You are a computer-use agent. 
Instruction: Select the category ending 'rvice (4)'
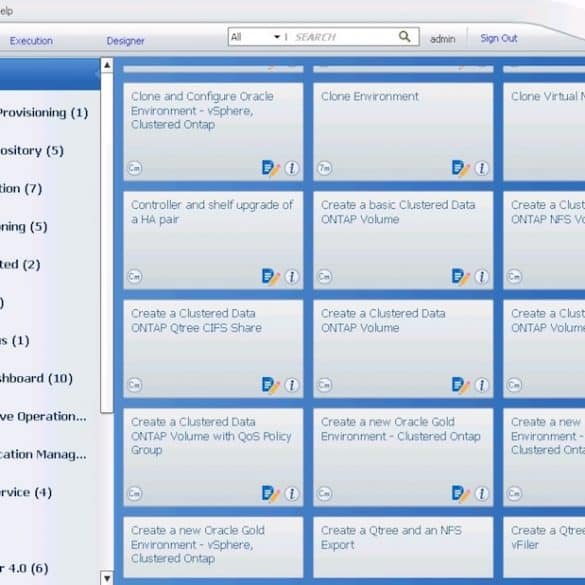[x=26, y=492]
